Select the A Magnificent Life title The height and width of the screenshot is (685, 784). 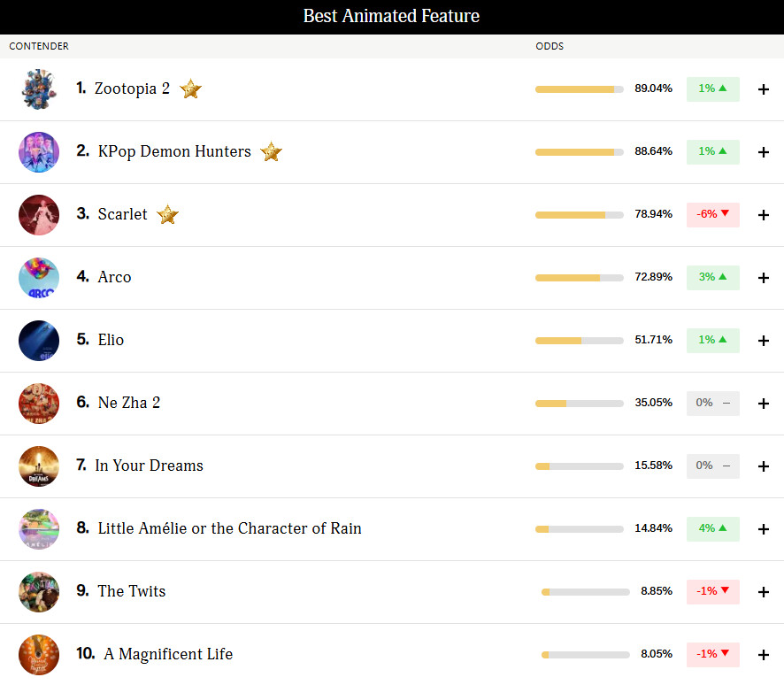point(168,654)
